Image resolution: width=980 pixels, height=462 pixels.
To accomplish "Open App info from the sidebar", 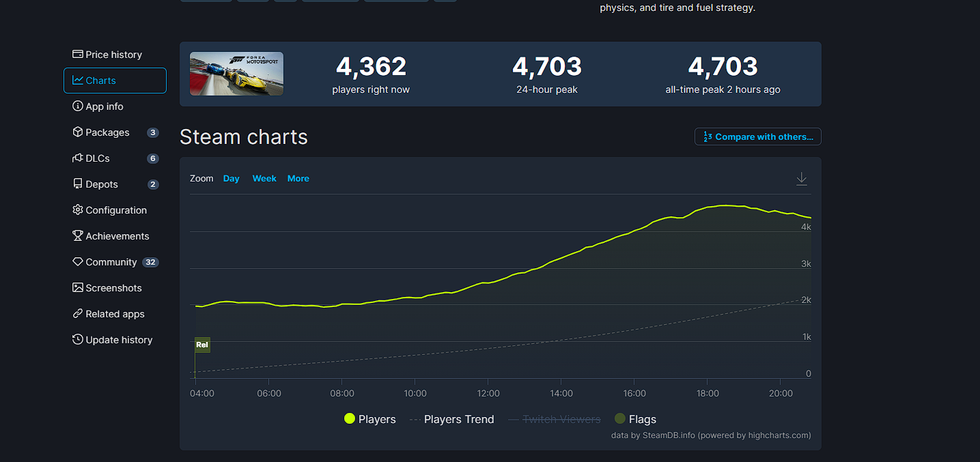I will pos(78,106).
